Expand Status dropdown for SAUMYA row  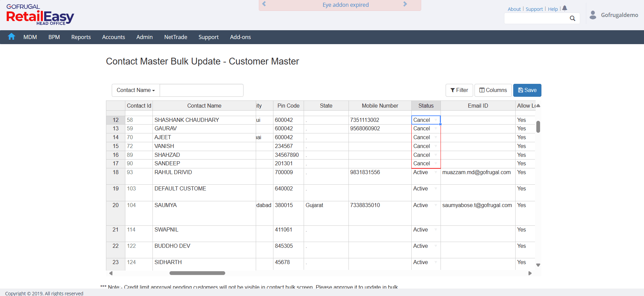pyautogui.click(x=436, y=205)
